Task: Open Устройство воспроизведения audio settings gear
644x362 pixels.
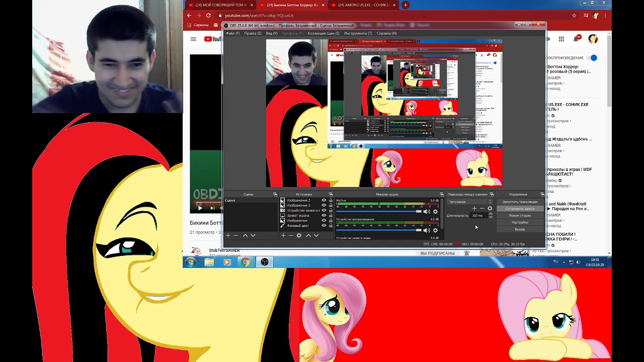Action: [x=436, y=230]
